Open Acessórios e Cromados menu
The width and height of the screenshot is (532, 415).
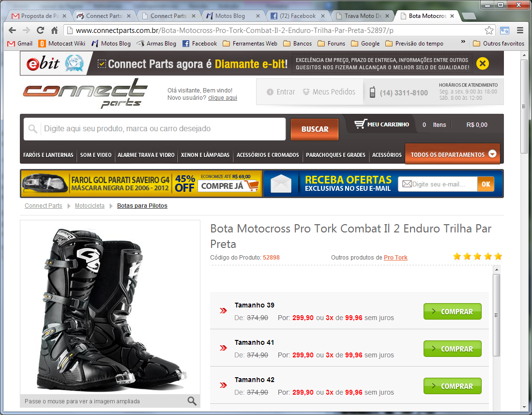(268, 155)
